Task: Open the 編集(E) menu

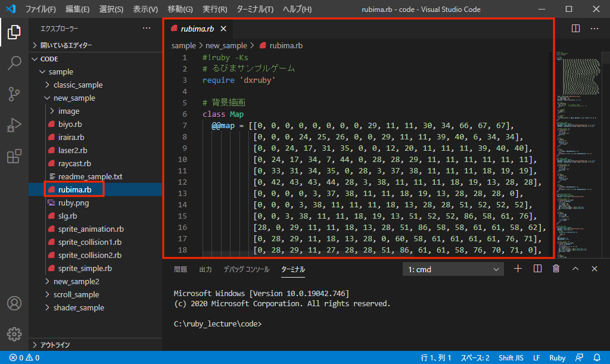Action: point(77,9)
